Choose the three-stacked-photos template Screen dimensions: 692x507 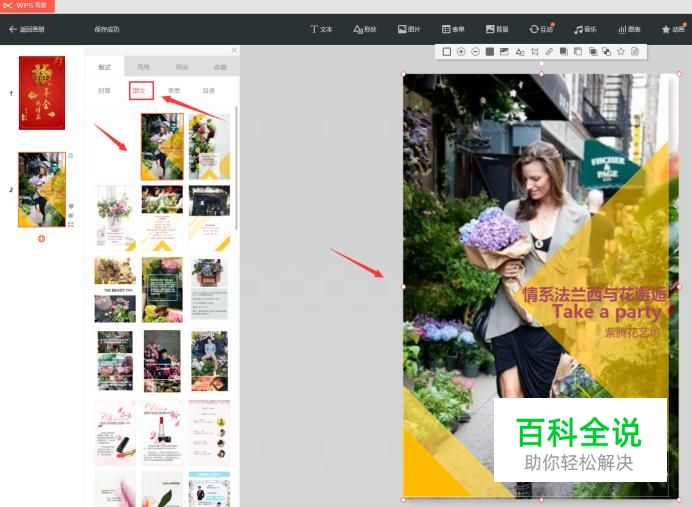pyautogui.click(x=115, y=361)
